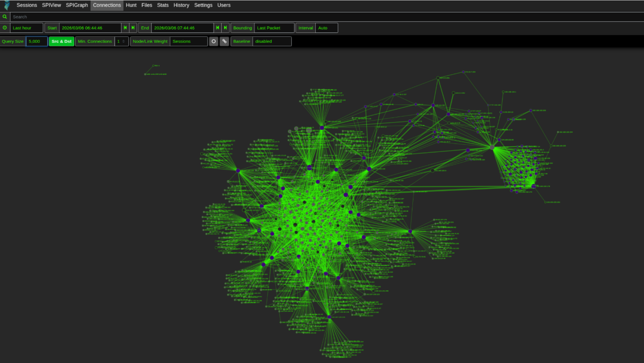The height and width of the screenshot is (363, 644).
Task: Step the Start time forward
Action: point(133,28)
